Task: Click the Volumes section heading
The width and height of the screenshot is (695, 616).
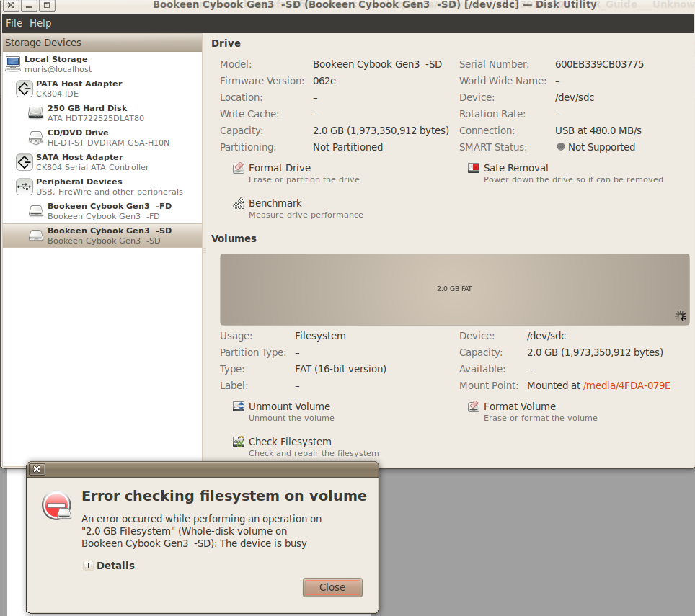Action: click(234, 238)
